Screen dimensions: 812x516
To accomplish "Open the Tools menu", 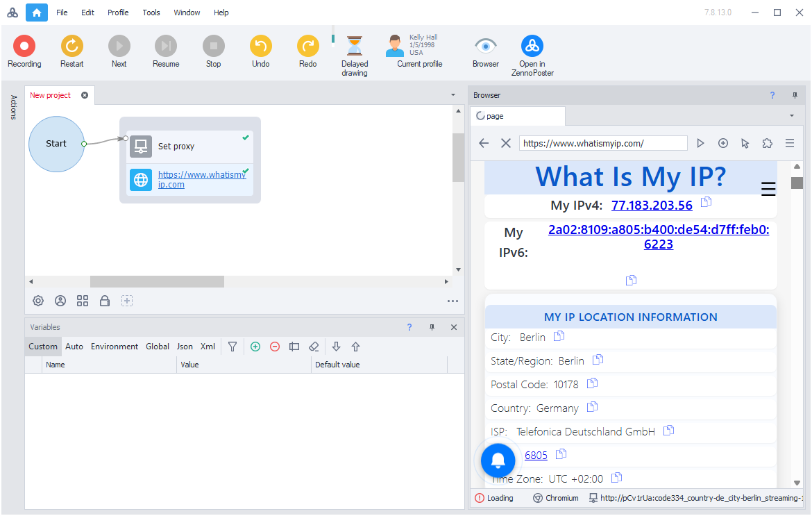I will (x=151, y=13).
